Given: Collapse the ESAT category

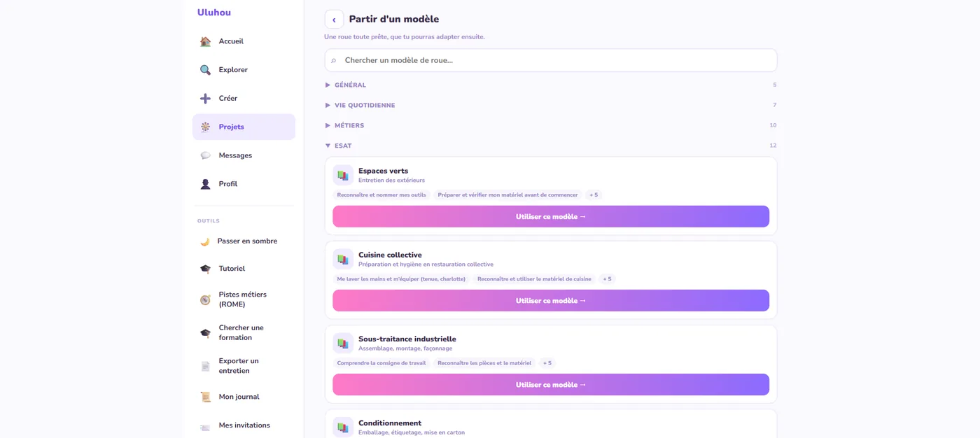Looking at the screenshot, I should [551, 146].
